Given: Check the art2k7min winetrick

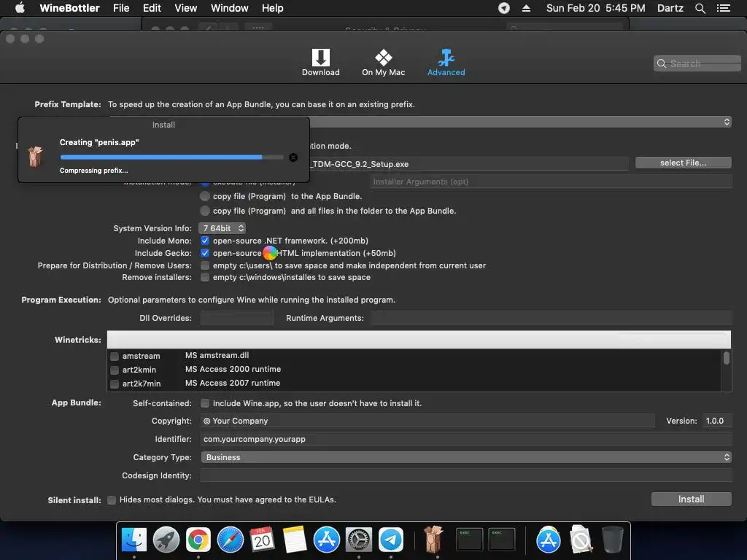Looking at the screenshot, I should tap(115, 384).
